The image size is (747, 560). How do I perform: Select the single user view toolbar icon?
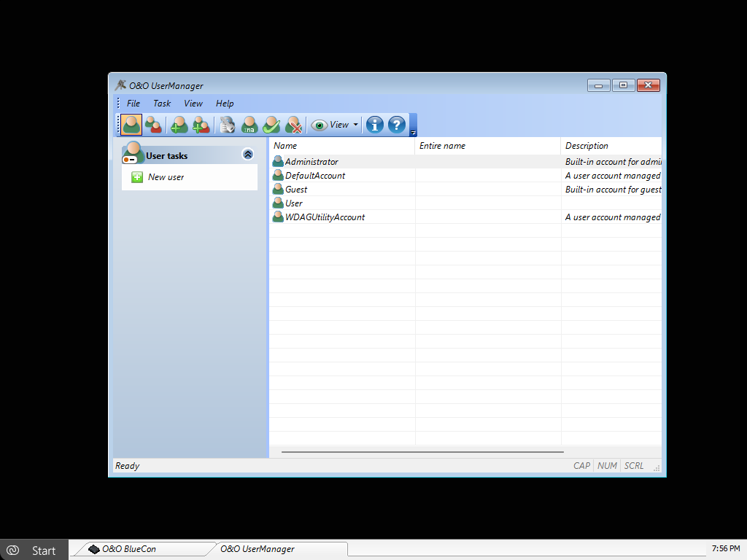(131, 125)
